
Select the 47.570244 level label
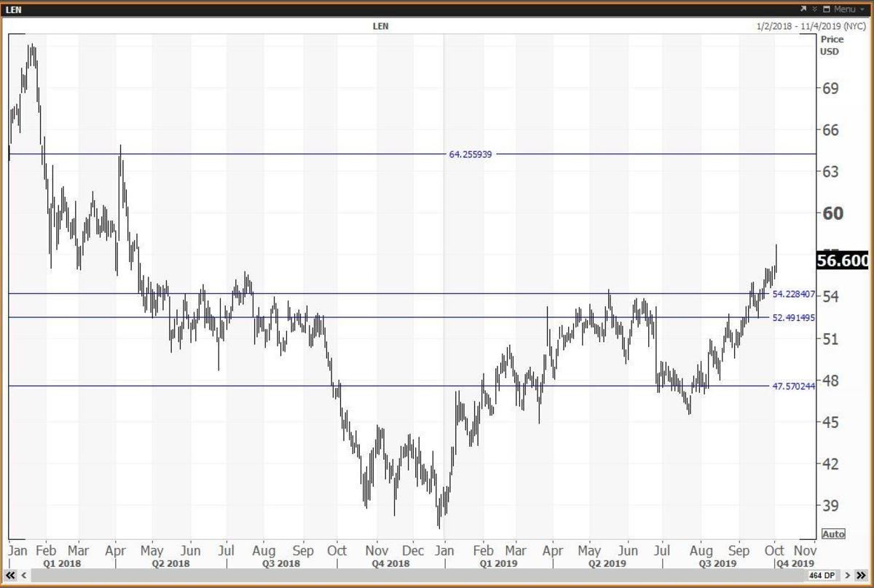(794, 386)
